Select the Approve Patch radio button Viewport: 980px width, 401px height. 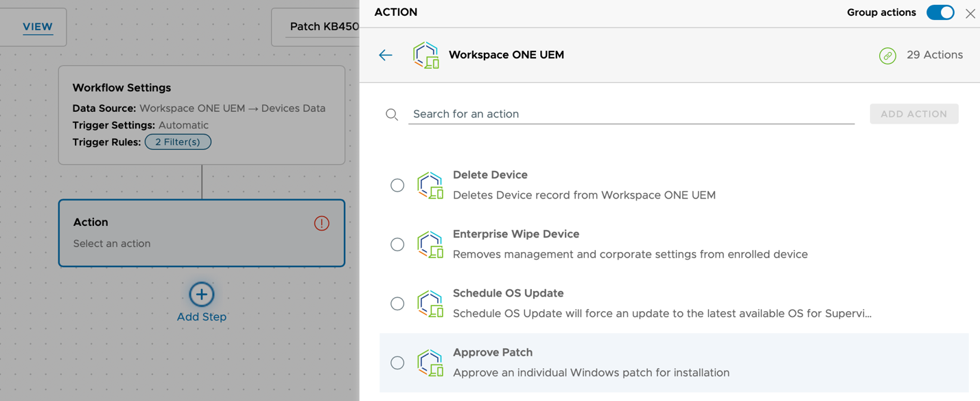click(x=397, y=363)
